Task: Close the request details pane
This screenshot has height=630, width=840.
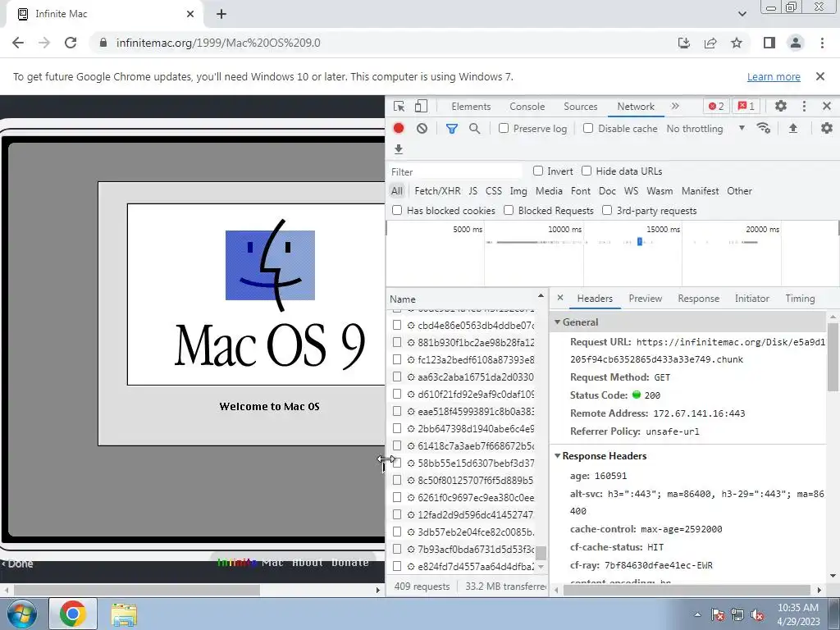Action: coord(559,298)
